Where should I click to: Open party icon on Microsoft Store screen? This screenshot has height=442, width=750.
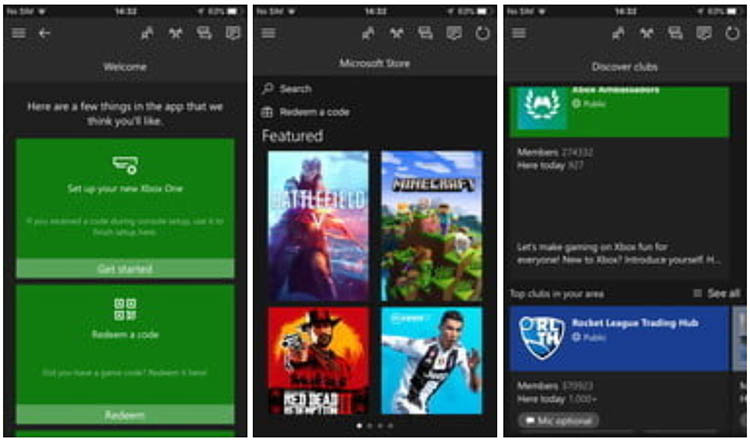[397, 33]
